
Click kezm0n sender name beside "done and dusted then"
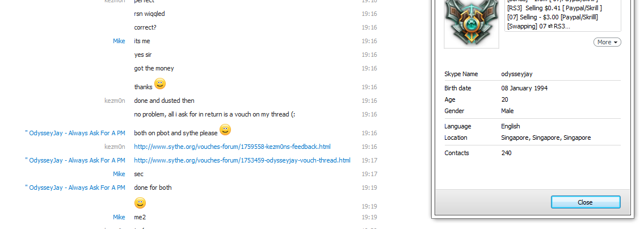coord(115,101)
